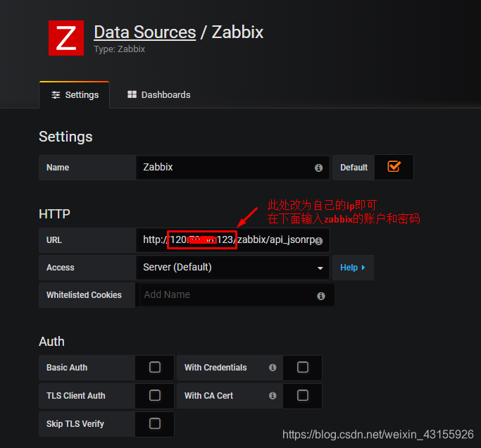Click info icon in Whitelisted Cookies field
This screenshot has width=481, height=448.
(321, 296)
